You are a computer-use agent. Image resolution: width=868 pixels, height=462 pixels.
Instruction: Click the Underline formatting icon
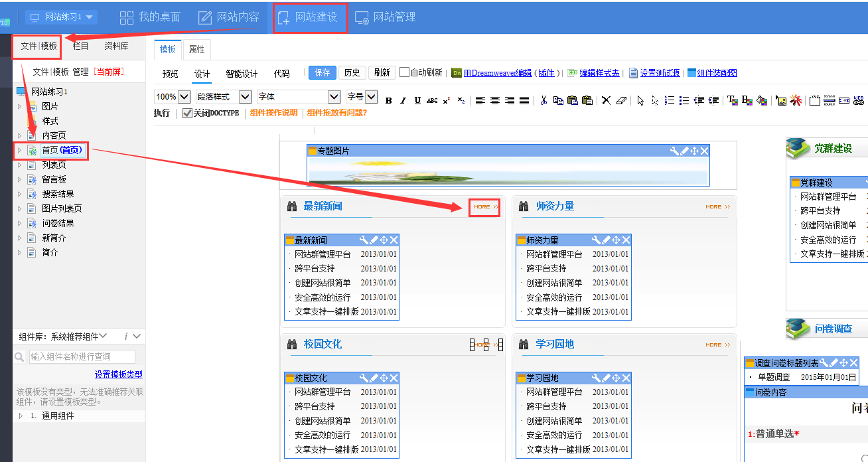(x=417, y=101)
